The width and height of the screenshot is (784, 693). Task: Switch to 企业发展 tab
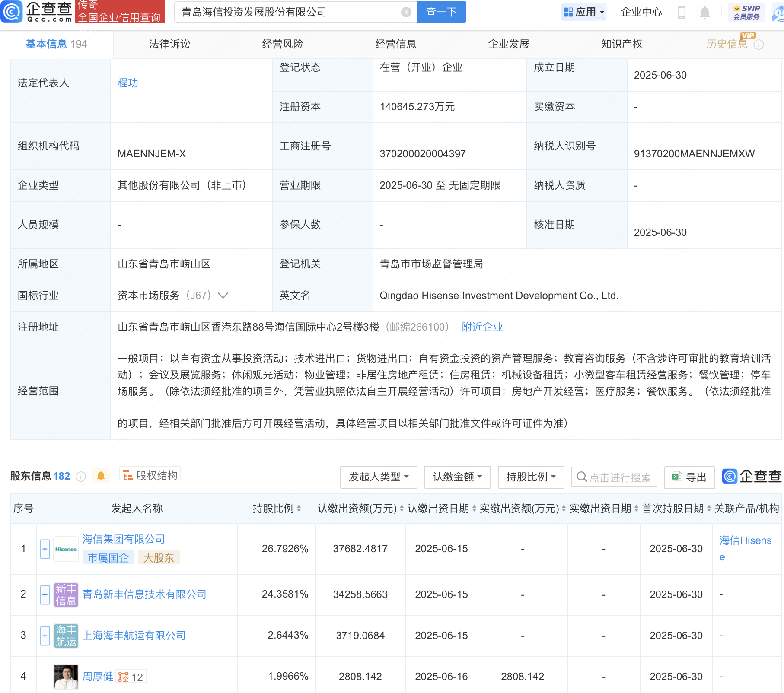[509, 44]
